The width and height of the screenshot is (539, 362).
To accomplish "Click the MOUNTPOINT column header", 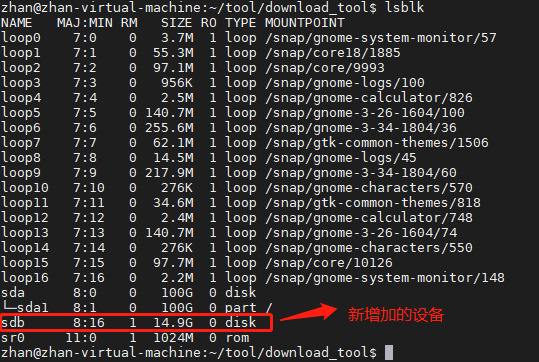I will click(x=305, y=23).
